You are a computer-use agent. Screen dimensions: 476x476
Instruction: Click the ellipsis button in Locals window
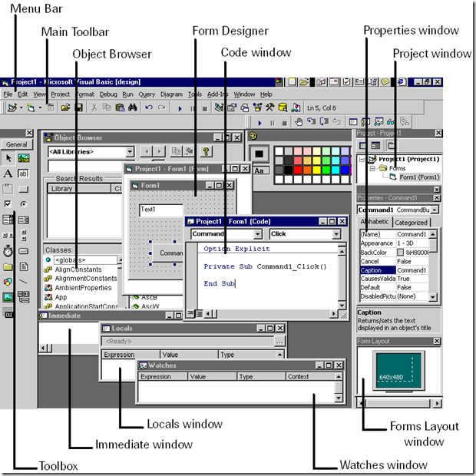coord(279,342)
